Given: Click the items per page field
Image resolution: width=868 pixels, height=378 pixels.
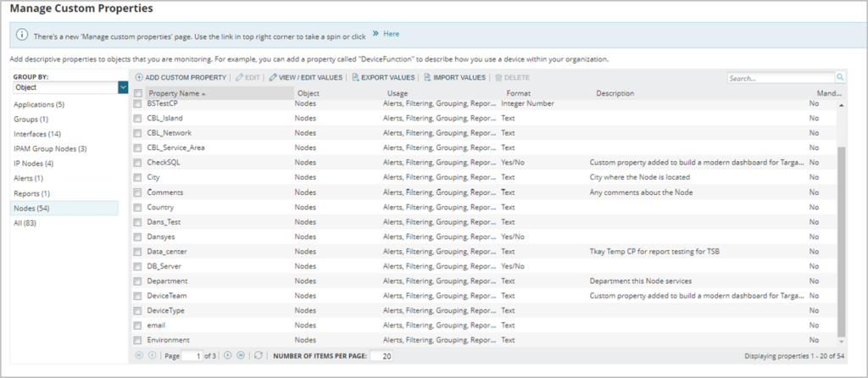Looking at the screenshot, I should [381, 356].
